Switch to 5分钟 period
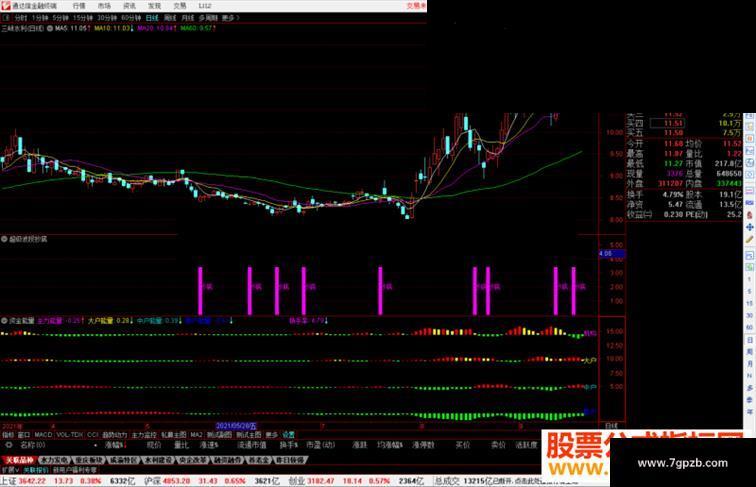Image resolution: width=756 pixels, height=487 pixels. tap(60, 18)
